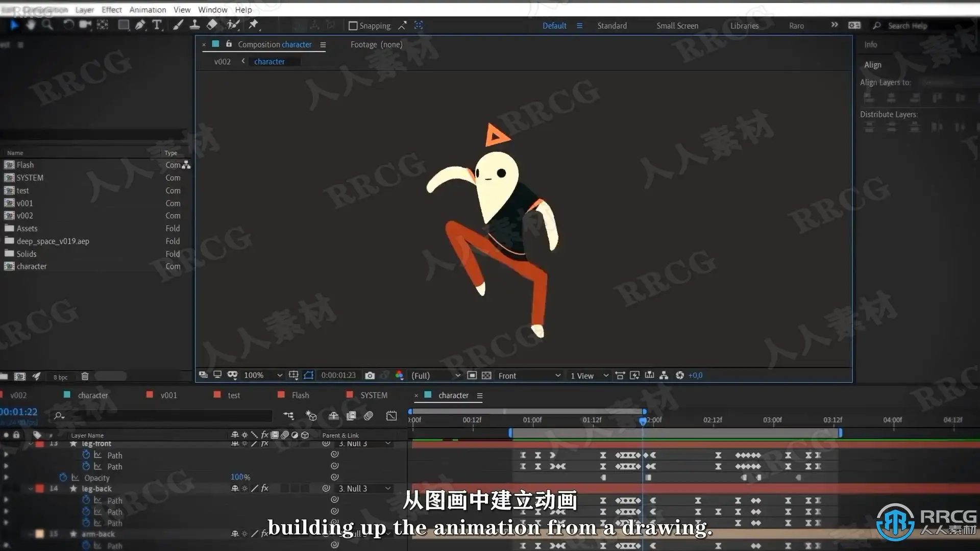This screenshot has width=980, height=551.
Task: Toggle the composition viewer lock icon
Action: (229, 44)
